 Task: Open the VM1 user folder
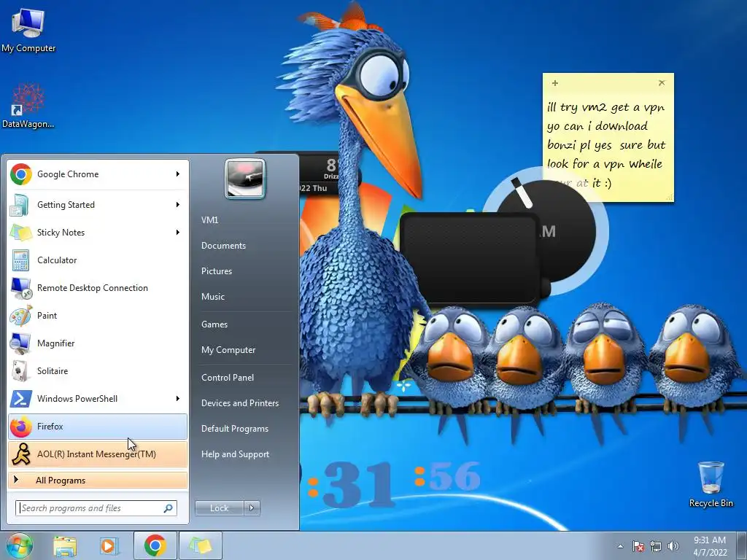click(x=209, y=220)
